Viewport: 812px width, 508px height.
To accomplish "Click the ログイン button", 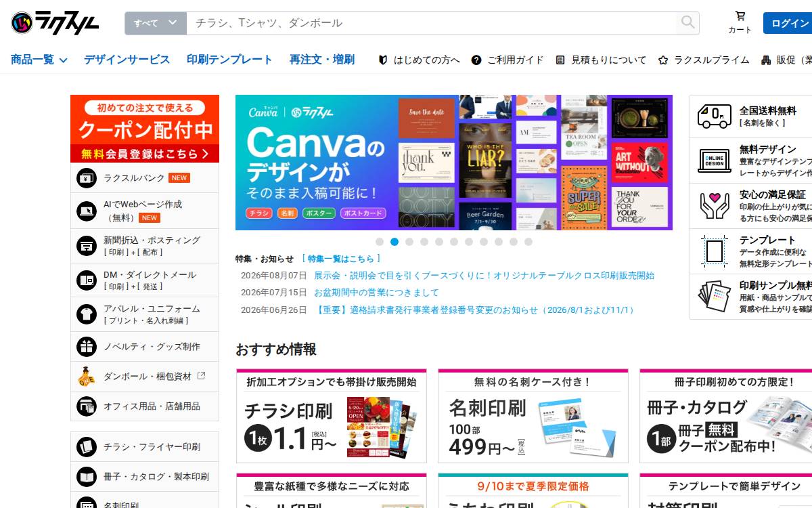I will point(789,23).
